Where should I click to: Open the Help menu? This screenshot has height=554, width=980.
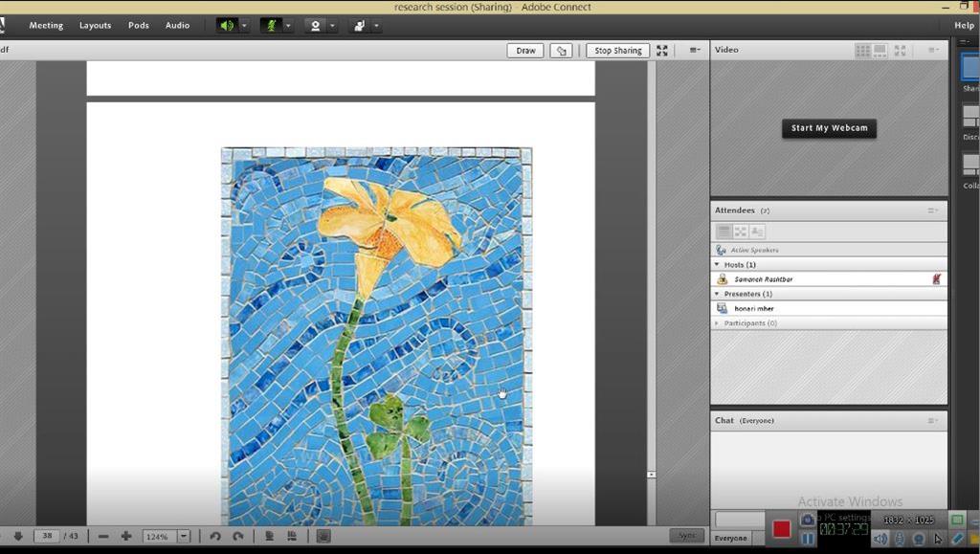click(964, 26)
